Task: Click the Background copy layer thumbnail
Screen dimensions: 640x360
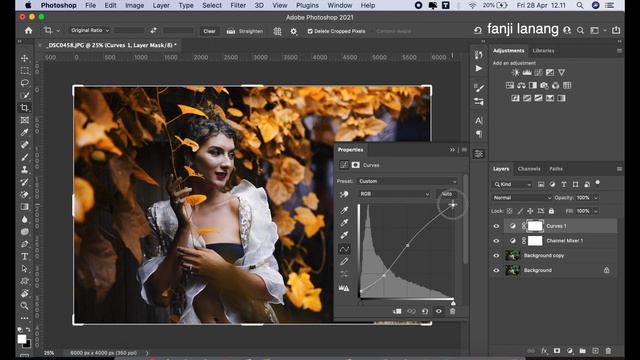Action: tap(512, 256)
